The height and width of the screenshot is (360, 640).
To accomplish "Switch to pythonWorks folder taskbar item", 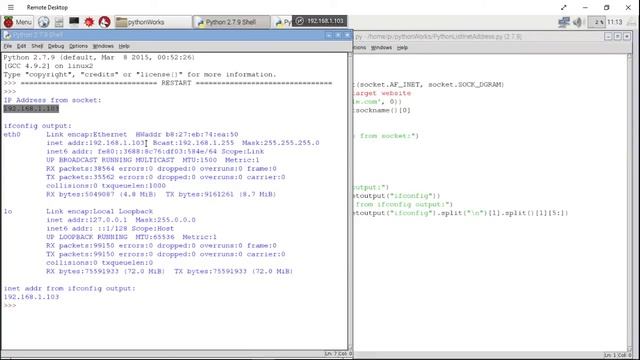I will (153, 22).
